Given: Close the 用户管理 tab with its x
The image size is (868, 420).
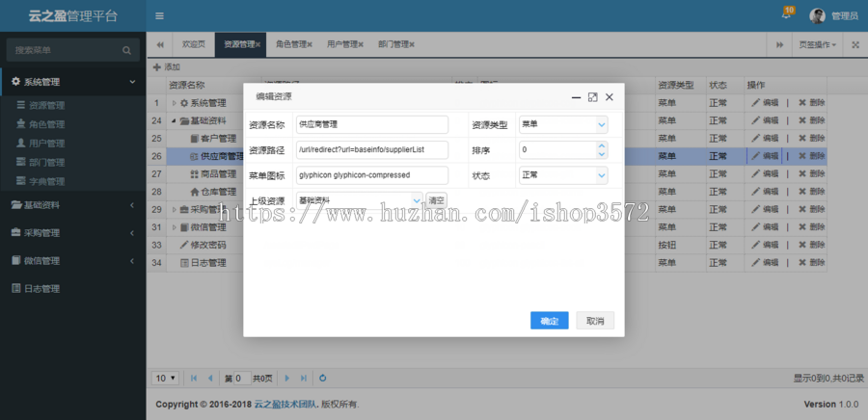Looking at the screenshot, I should [361, 44].
